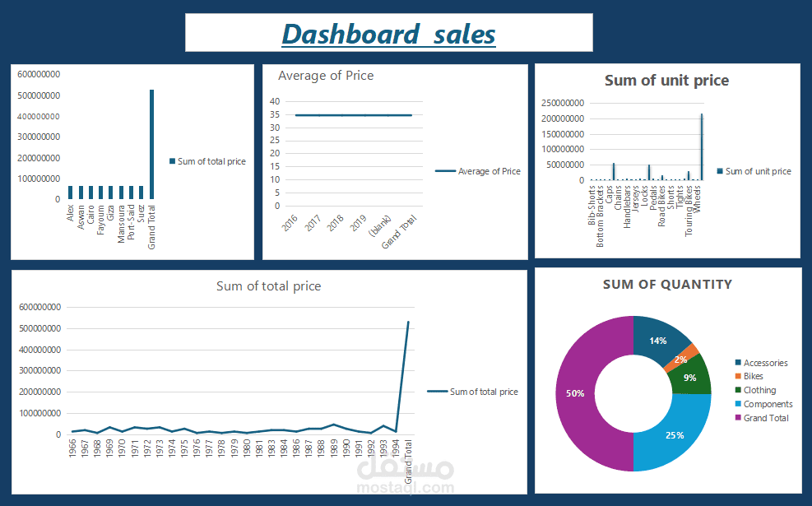Screen dimensions: 812x506
Task: Click the Giza bar in the city chart
Action: pyautogui.click(x=111, y=193)
